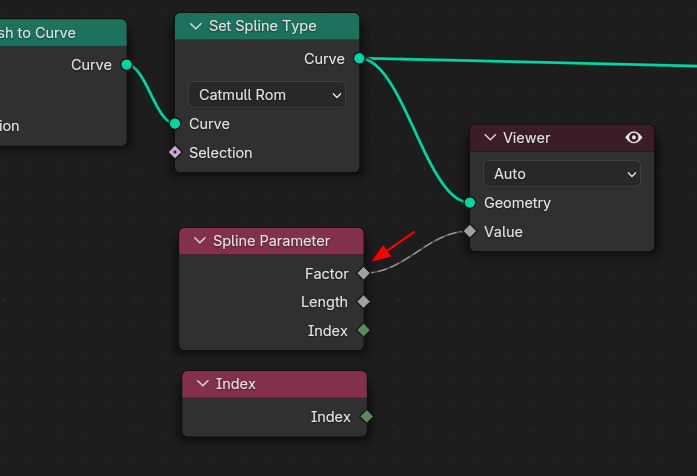
Task: Select the Spline Parameter node header
Action: [271, 241]
